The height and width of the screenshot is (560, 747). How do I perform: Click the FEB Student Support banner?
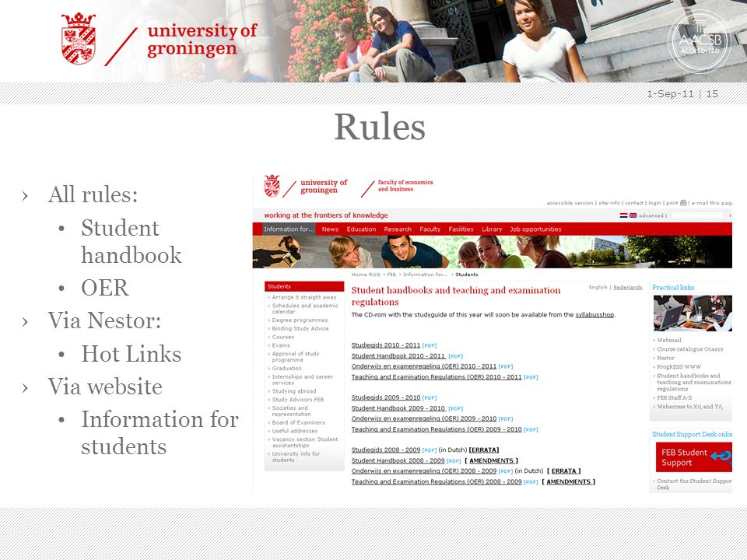(x=693, y=457)
